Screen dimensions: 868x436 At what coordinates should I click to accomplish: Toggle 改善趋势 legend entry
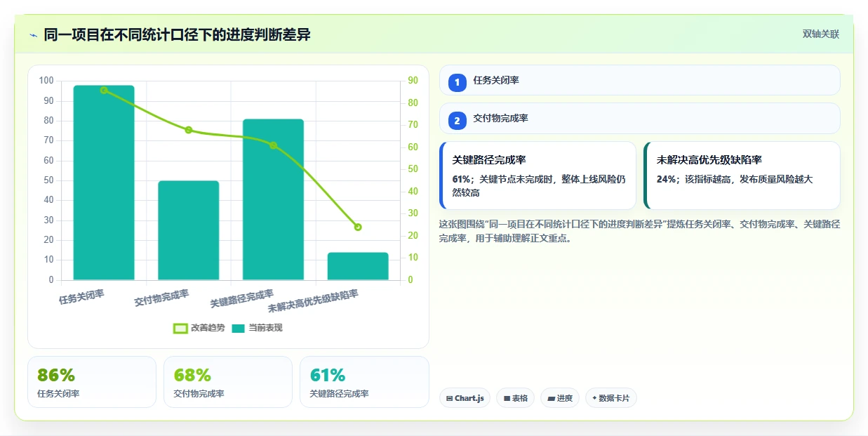click(199, 328)
